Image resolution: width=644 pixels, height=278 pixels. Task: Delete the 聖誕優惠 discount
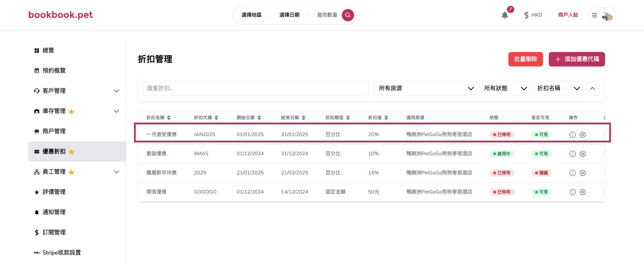pos(583,154)
